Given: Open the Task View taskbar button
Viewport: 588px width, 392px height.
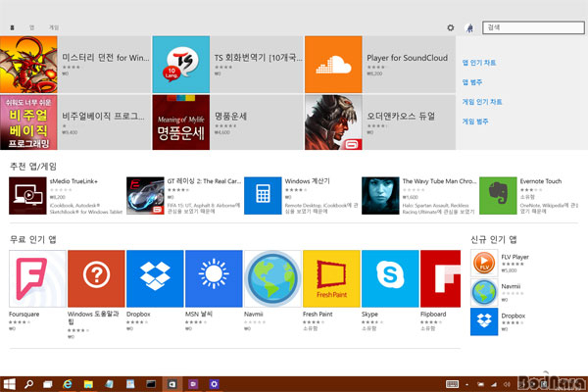Looking at the screenshot, I should click(x=48, y=384).
